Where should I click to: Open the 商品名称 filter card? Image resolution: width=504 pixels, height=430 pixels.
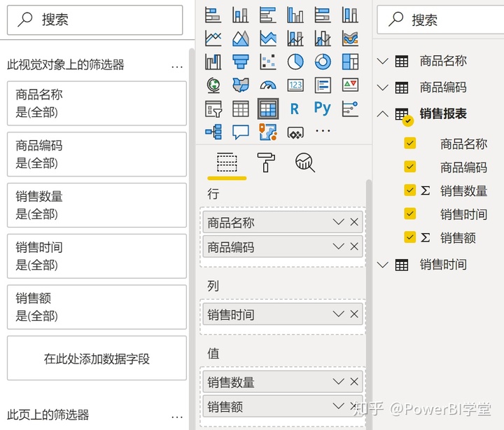[x=97, y=103]
